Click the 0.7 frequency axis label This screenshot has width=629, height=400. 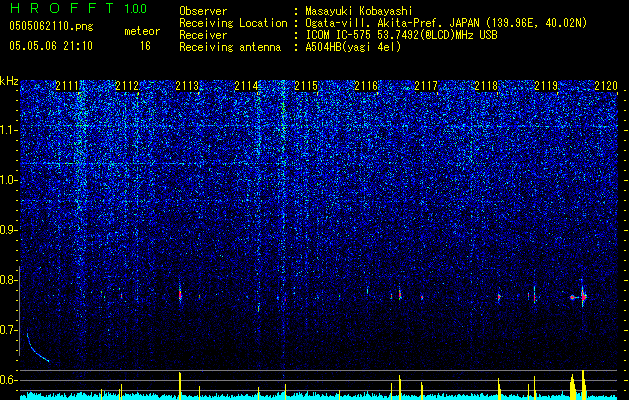point(9,330)
